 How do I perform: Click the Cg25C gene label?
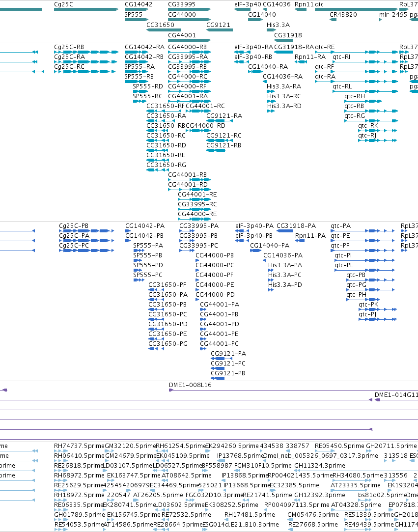[x=63, y=4]
